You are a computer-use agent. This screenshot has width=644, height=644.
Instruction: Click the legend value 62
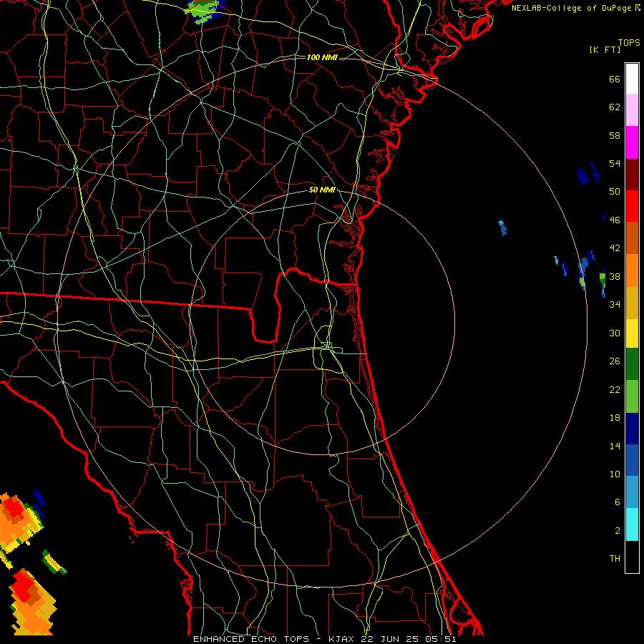tap(615, 107)
